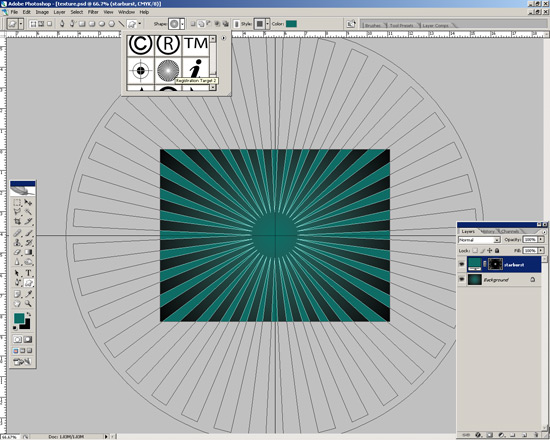Select the Magic Wand tool

pyautogui.click(x=28, y=212)
